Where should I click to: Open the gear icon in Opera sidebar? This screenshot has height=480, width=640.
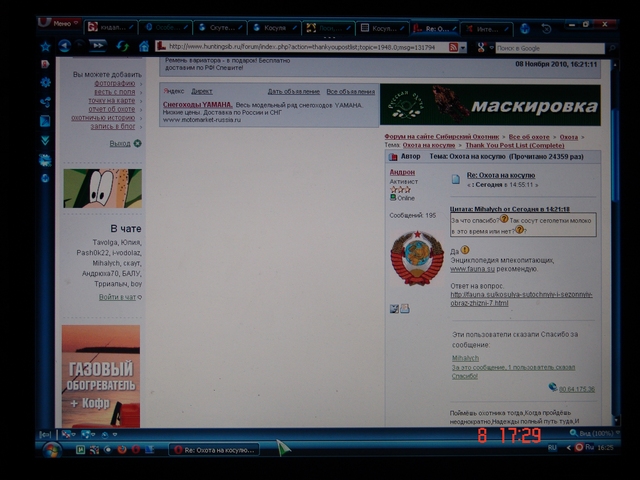[45, 82]
